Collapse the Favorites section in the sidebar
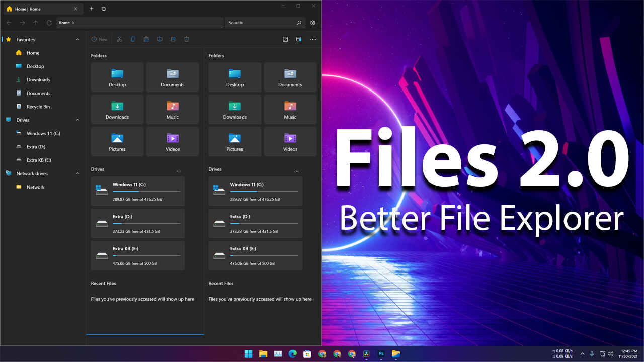 [x=77, y=39]
